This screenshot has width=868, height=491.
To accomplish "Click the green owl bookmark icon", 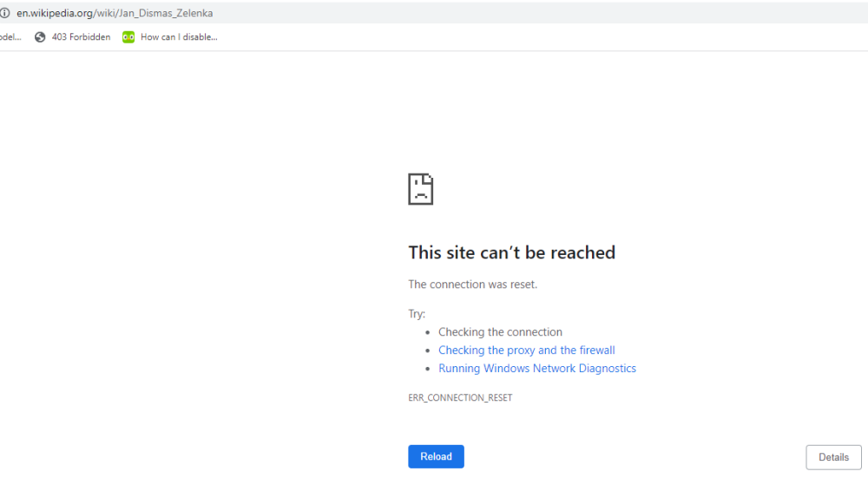I will tap(128, 37).
